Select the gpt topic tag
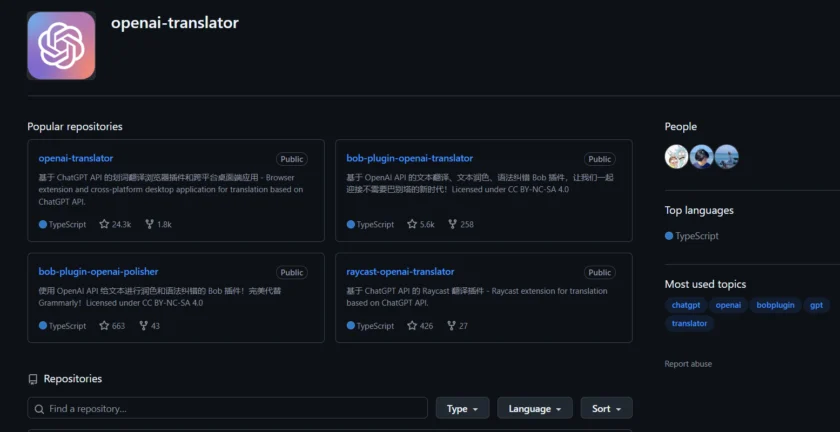The image size is (840, 432). click(816, 305)
